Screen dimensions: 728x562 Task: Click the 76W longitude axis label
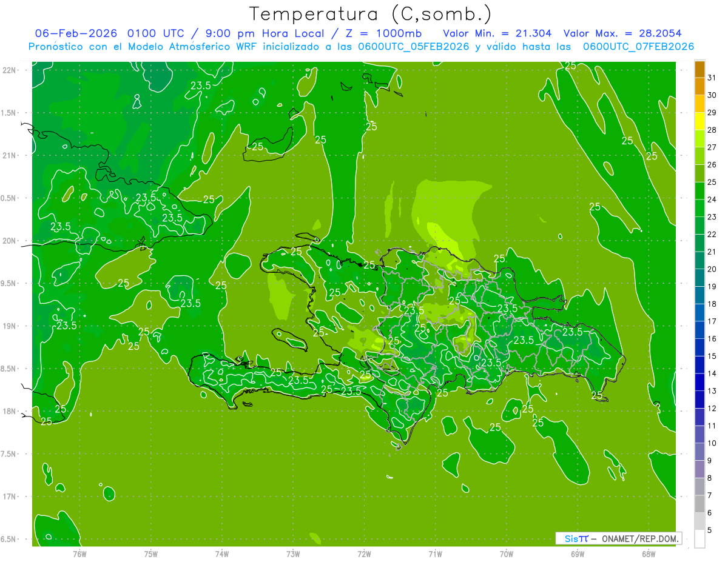pyautogui.click(x=79, y=554)
